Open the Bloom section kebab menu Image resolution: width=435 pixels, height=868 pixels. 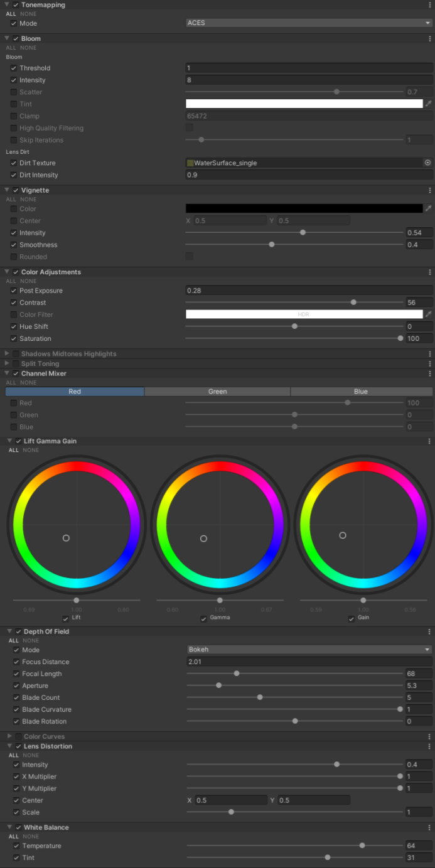click(x=429, y=39)
